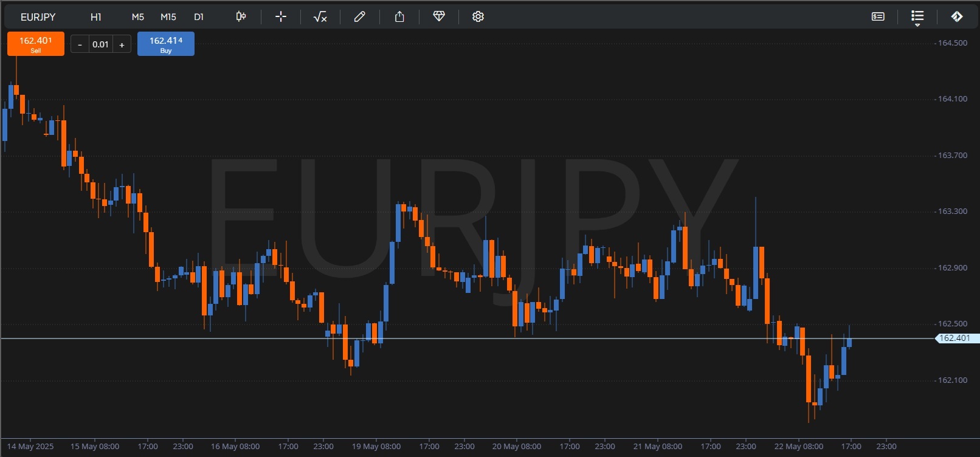Image resolution: width=980 pixels, height=457 pixels.
Task: Open the indicators formula icon
Action: 320,17
